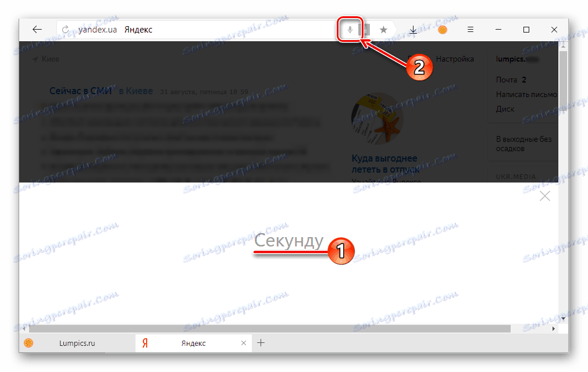Click В выходные без осадков weather text
The image size is (588, 372).
(523, 144)
